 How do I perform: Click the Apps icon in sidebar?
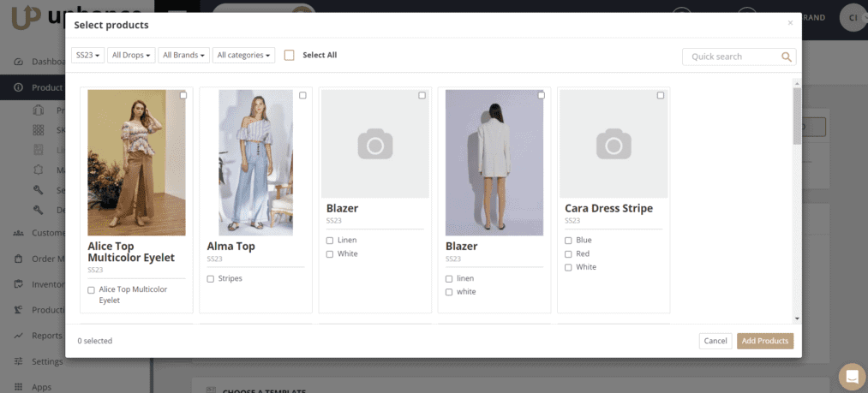[x=18, y=387]
